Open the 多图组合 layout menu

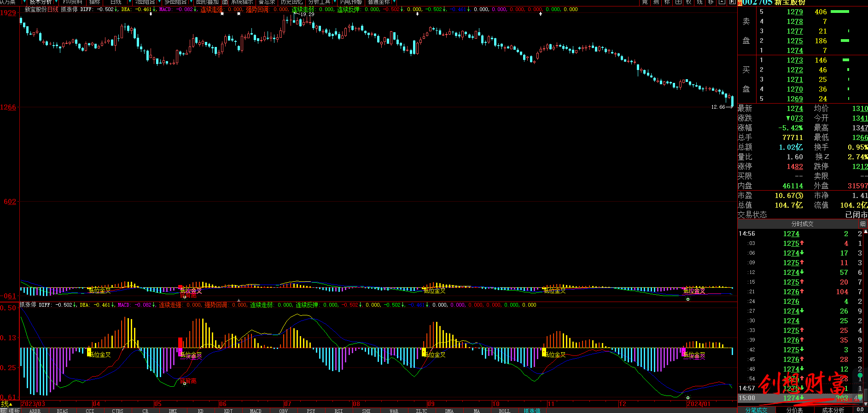[175, 2]
